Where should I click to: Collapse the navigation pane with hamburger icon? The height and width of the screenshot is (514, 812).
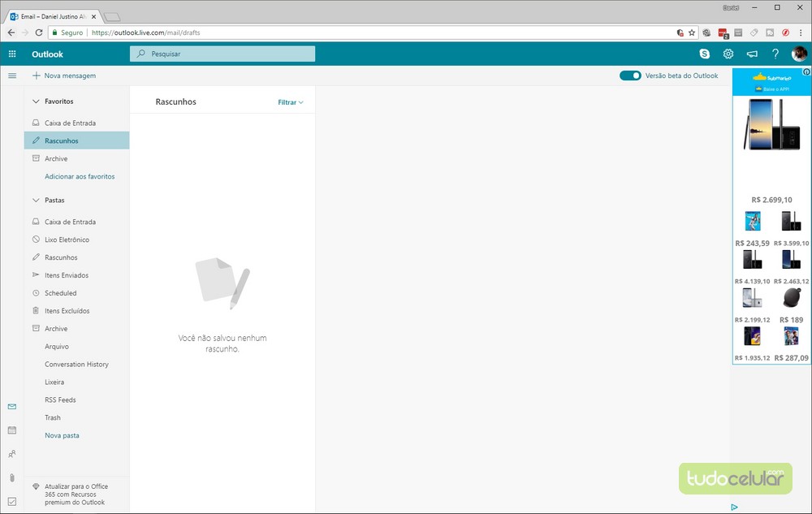tap(12, 76)
